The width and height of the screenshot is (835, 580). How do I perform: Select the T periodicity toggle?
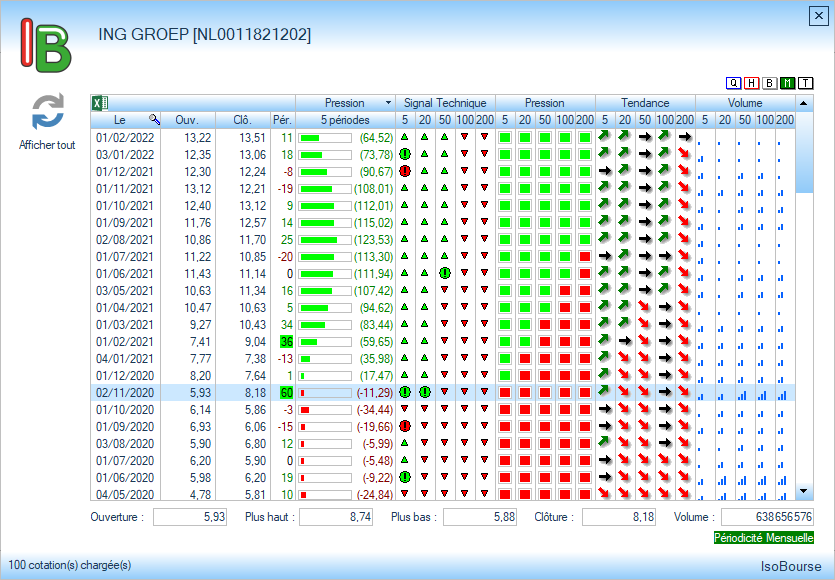click(806, 83)
